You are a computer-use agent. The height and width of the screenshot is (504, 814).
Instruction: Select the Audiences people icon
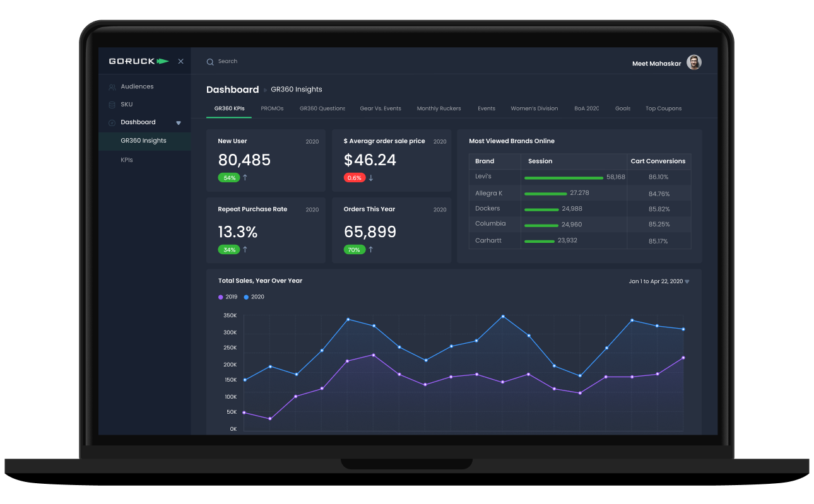pyautogui.click(x=113, y=86)
